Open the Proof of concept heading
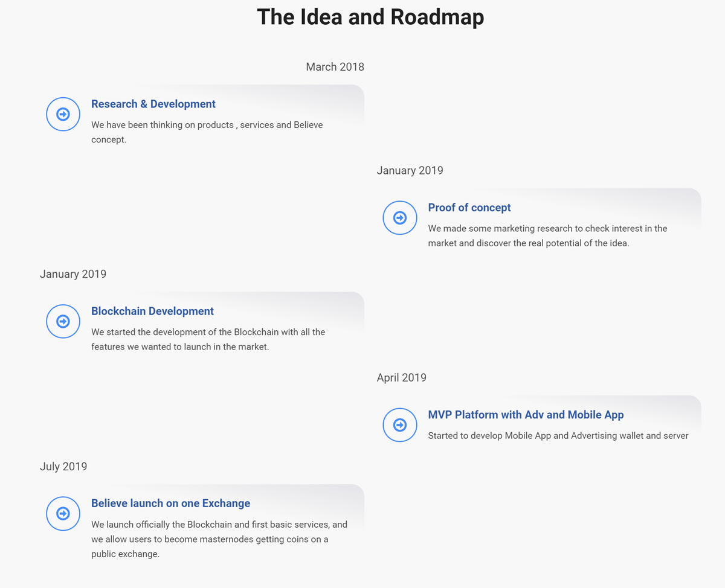 tap(469, 208)
